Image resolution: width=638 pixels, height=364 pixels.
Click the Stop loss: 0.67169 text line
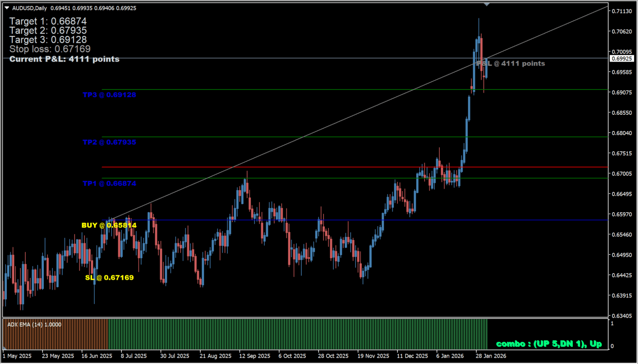50,49
